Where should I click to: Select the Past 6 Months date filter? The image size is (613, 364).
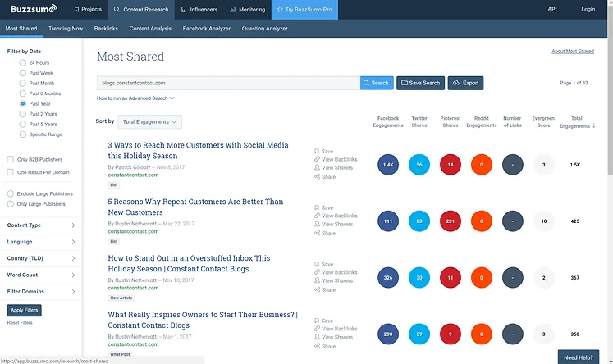[23, 93]
